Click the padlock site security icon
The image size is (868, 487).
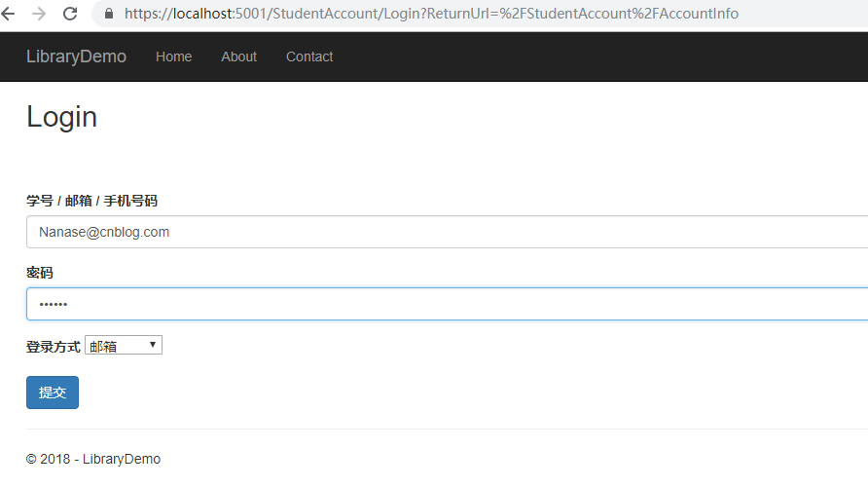(108, 15)
